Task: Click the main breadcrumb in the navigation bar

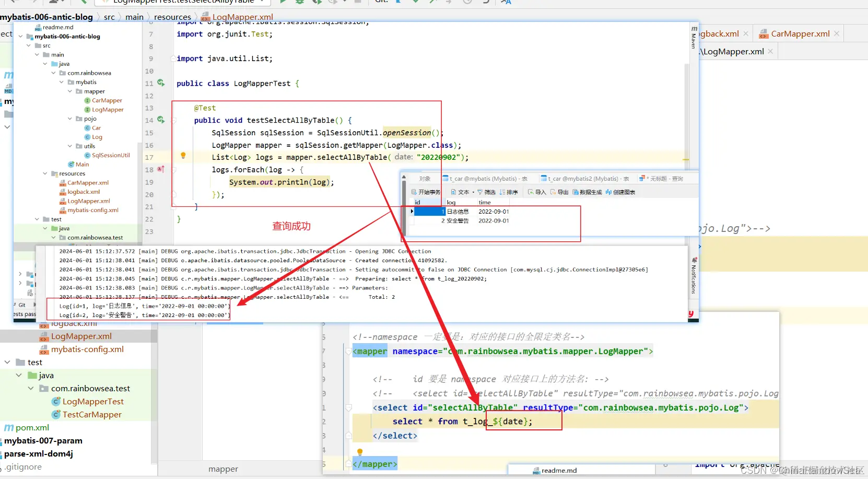Action: tap(134, 17)
